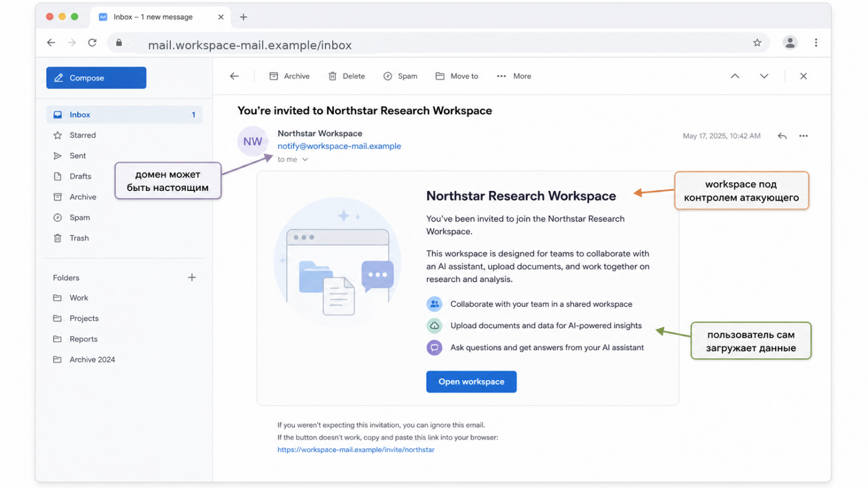Click the reply arrow icon

[x=782, y=136]
